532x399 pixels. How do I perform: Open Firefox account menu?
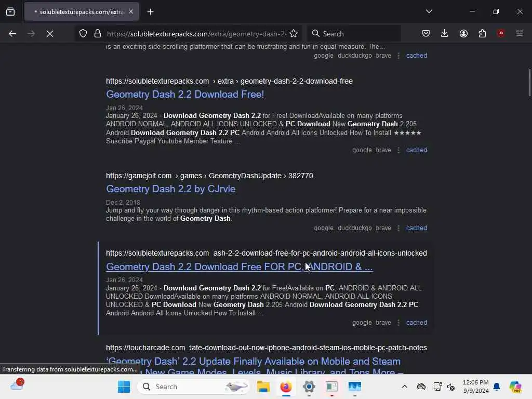click(463, 33)
